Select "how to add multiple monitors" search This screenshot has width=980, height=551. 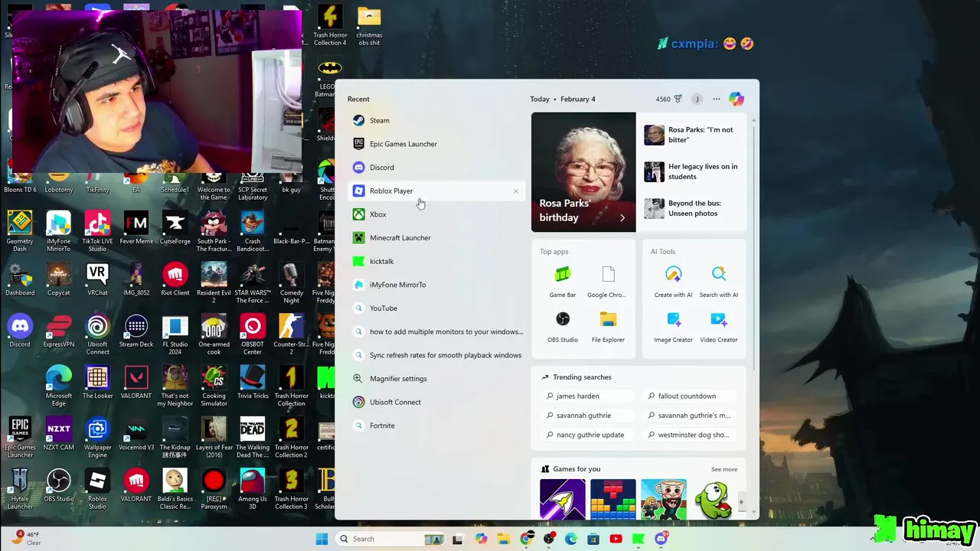(436, 332)
